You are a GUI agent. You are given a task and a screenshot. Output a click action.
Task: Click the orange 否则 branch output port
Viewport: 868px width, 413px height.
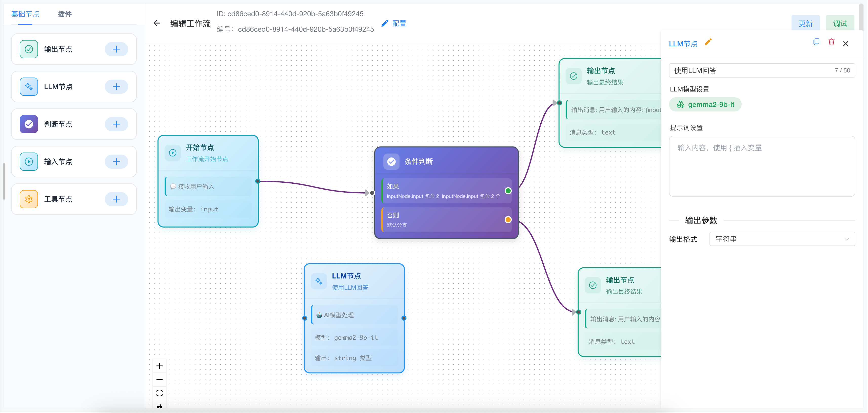coord(508,220)
